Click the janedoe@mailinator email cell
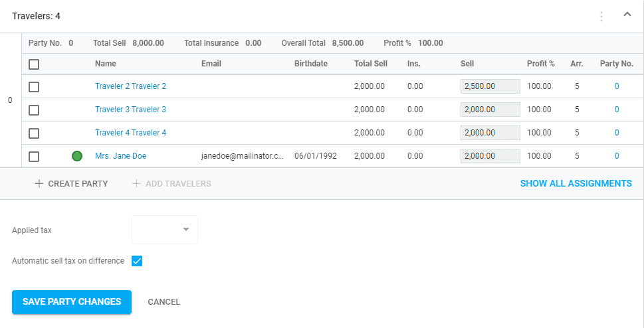 pos(243,156)
